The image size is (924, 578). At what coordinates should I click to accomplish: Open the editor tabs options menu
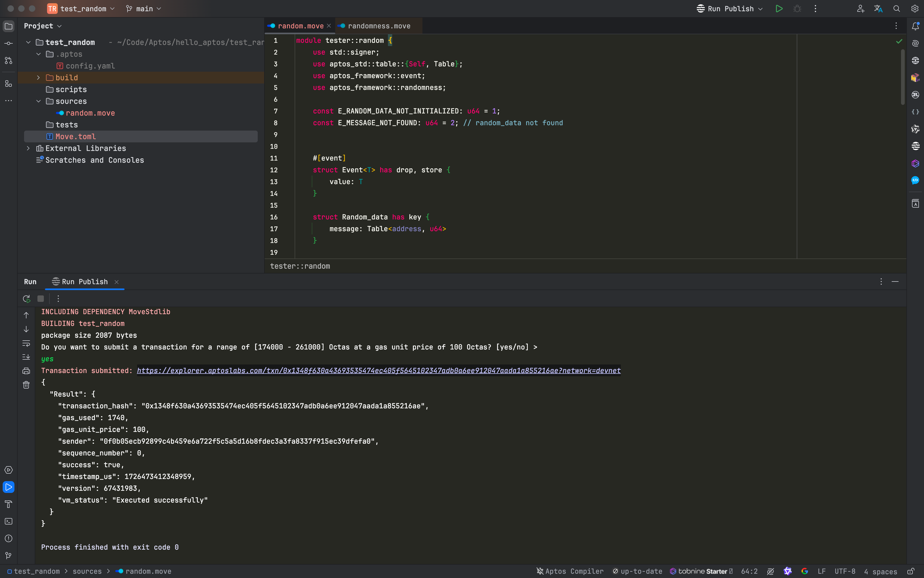[896, 26]
